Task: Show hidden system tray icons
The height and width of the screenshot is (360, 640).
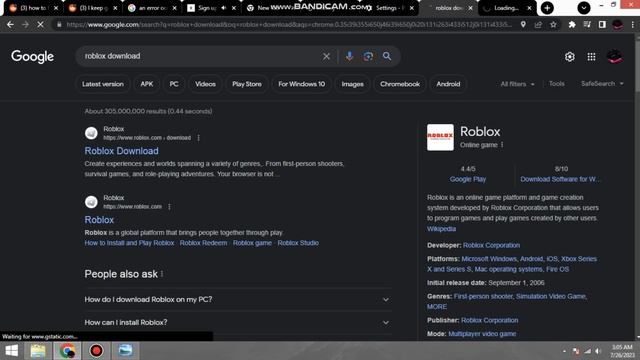Action: (x=564, y=351)
